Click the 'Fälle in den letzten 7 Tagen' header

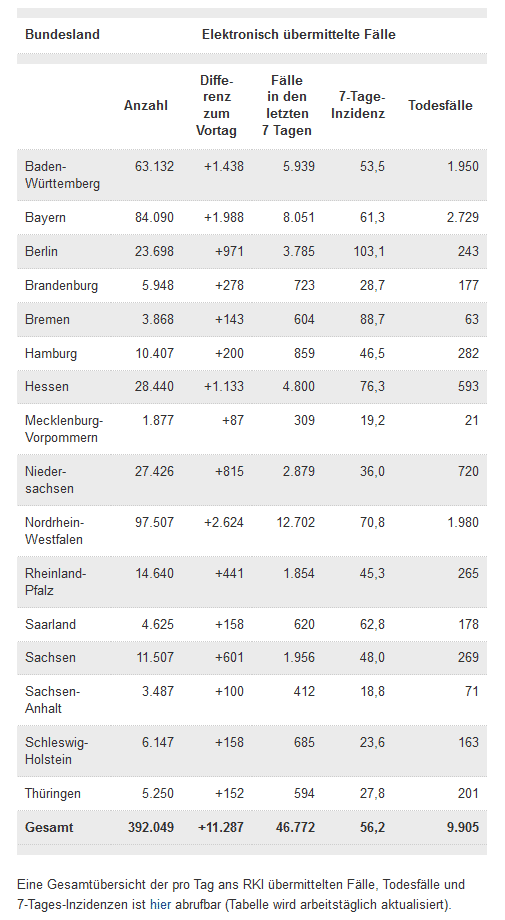pos(287,106)
